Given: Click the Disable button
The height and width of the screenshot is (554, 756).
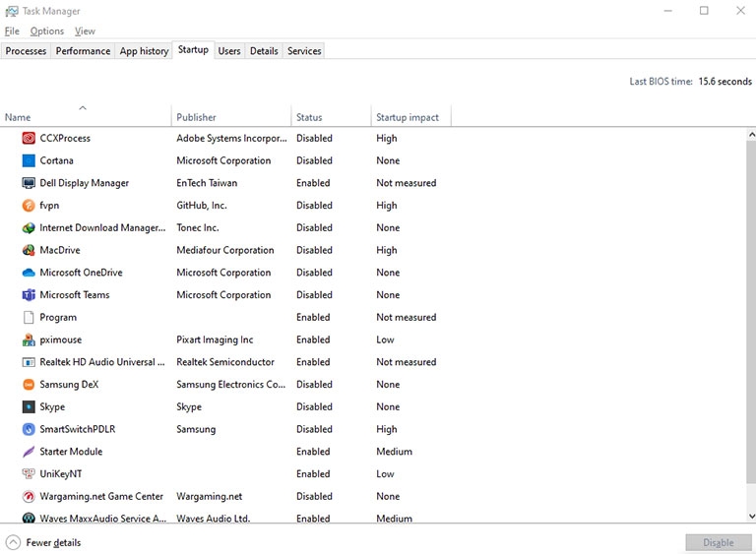Looking at the screenshot, I should tap(719, 542).
